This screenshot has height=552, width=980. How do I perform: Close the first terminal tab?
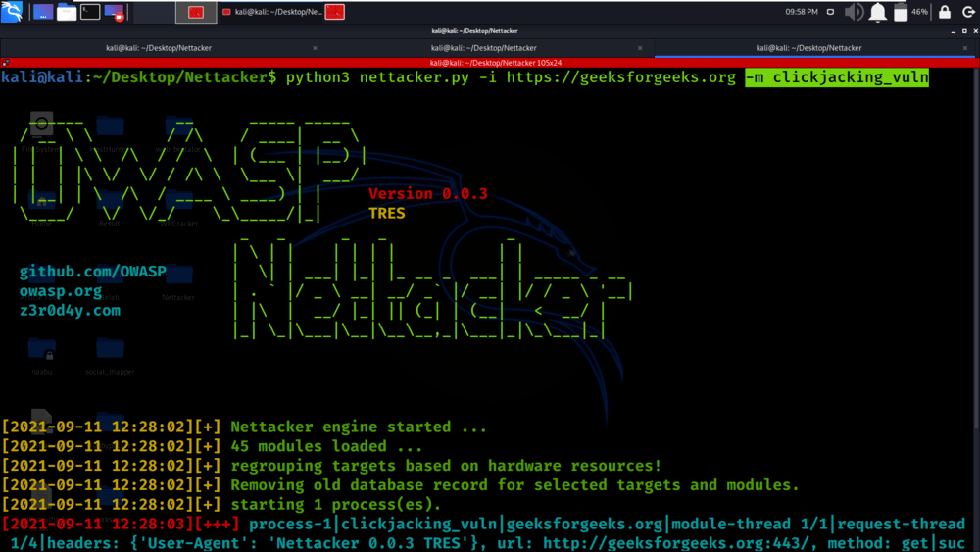[x=315, y=48]
